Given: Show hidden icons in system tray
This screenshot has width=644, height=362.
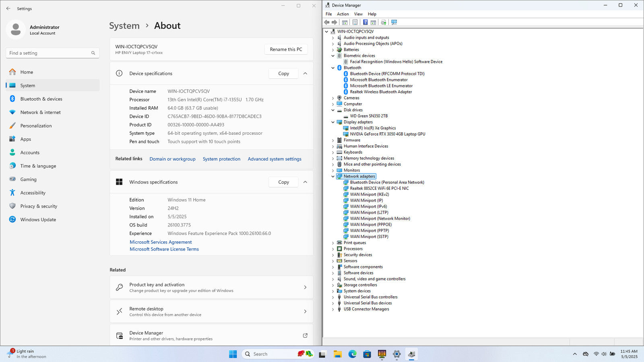Looking at the screenshot, I should (x=575, y=354).
